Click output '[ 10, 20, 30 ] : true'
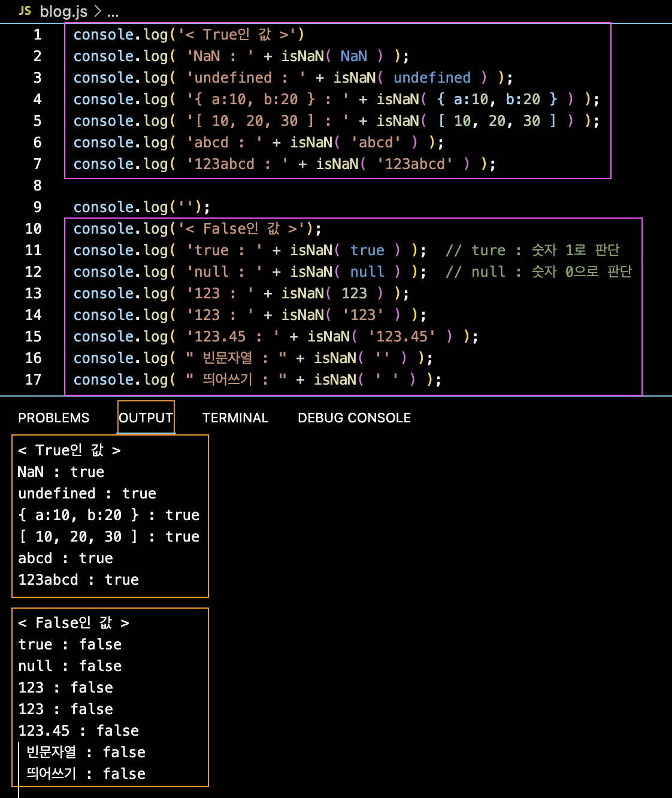This screenshot has width=672, height=798. (109, 537)
